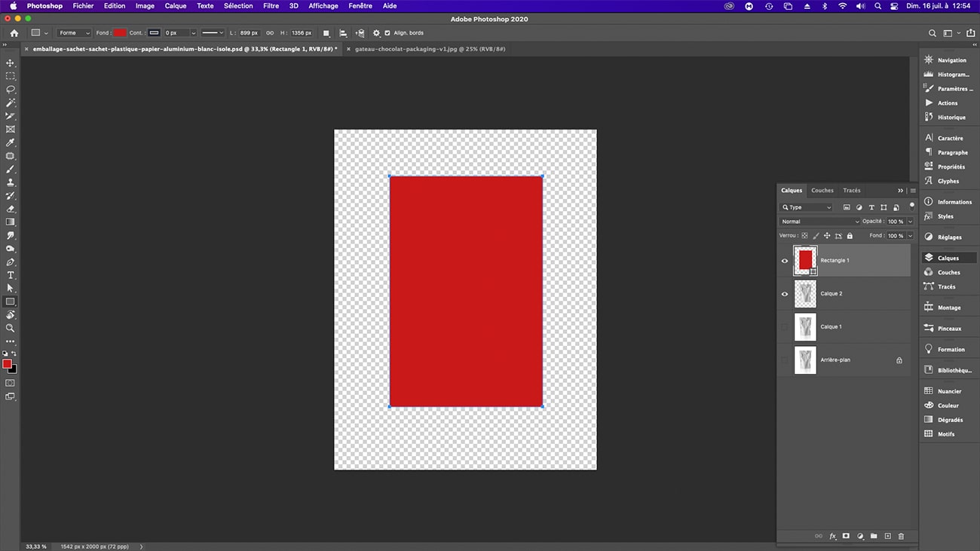Switch to the Tracés tab
Viewport: 980px width, 551px height.
pyautogui.click(x=852, y=191)
